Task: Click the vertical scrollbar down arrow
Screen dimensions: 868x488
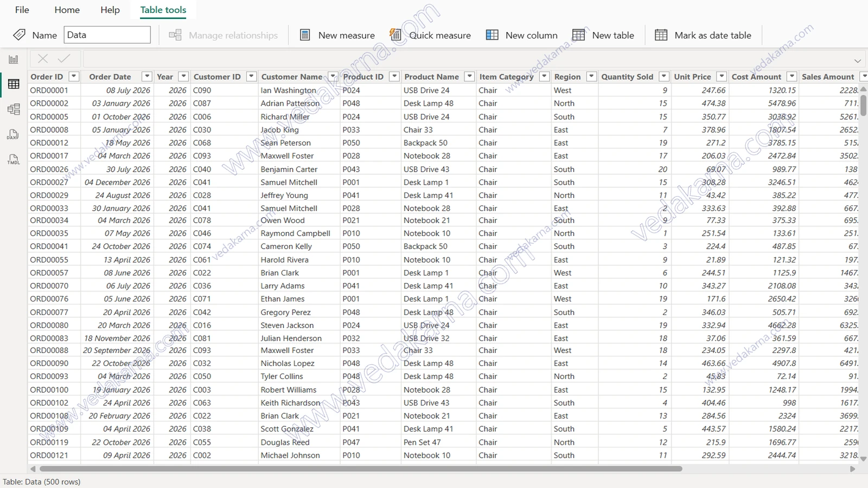Action: tap(864, 459)
